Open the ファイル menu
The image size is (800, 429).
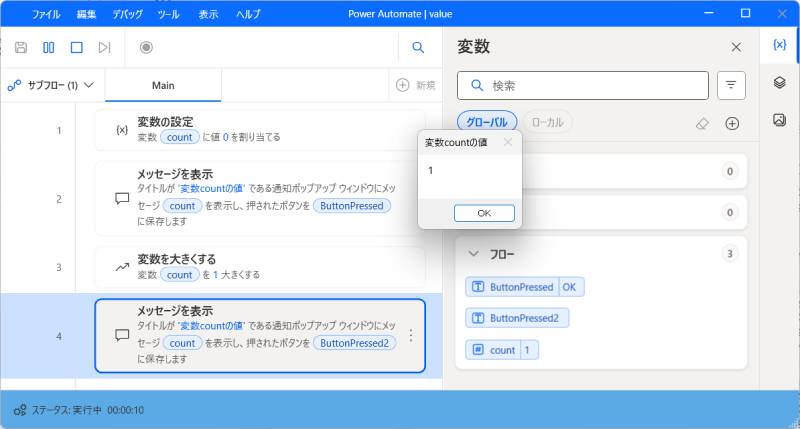(x=46, y=14)
